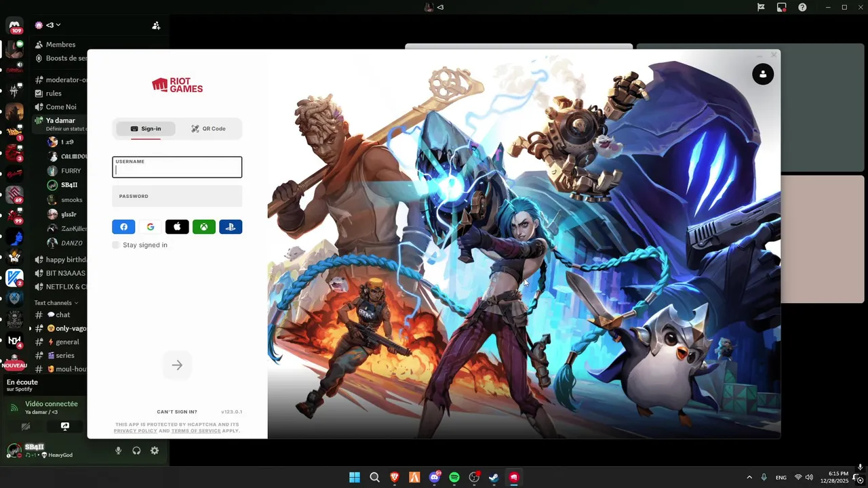Sign in with Facebook
Viewport: 868px width, 488px height.
click(x=123, y=227)
